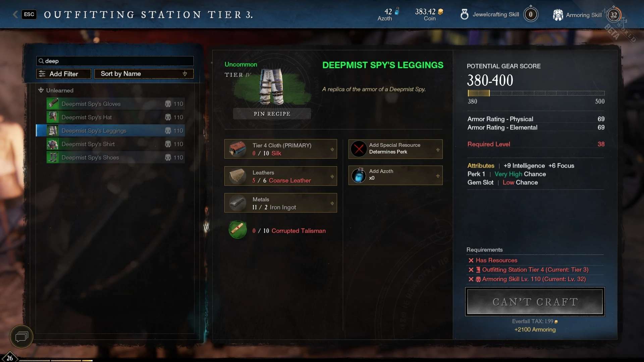Expand the Tier 4 Cloth material dropdown
Image resolution: width=644 pixels, height=362 pixels.
pos(332,149)
